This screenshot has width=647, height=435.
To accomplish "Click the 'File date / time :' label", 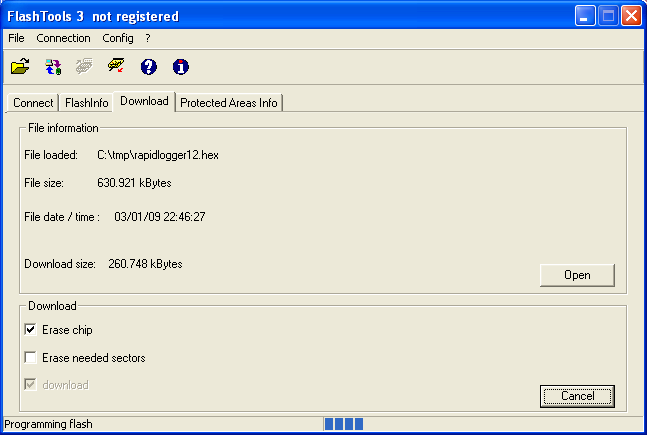I will [x=62, y=217].
